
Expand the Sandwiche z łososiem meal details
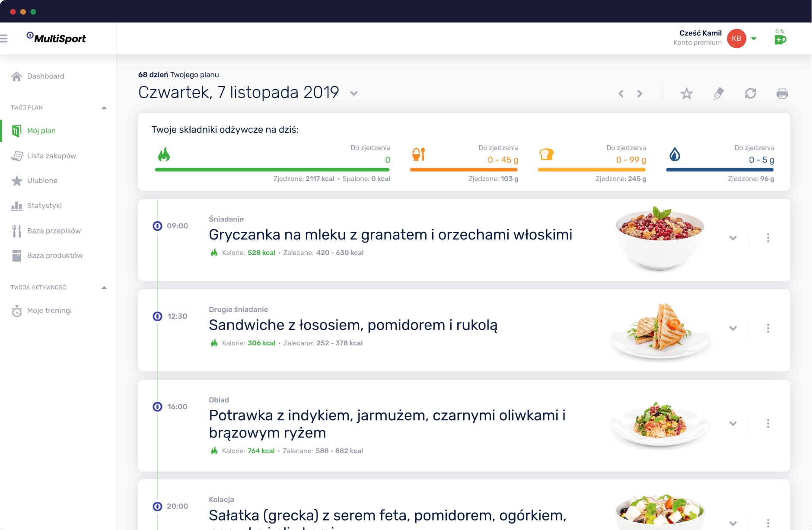point(733,328)
